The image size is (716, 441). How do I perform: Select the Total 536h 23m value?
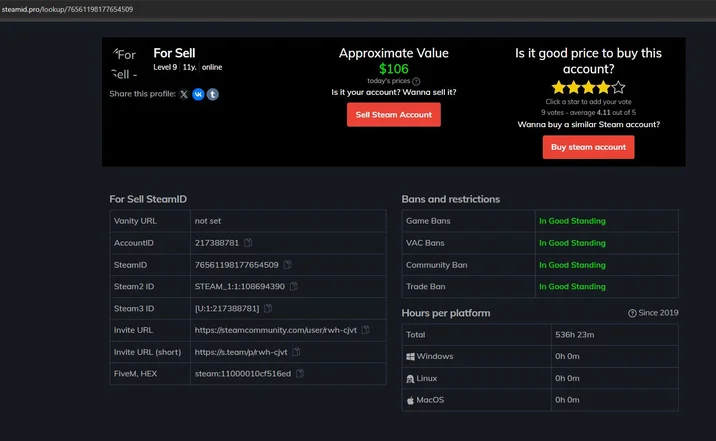pos(574,335)
